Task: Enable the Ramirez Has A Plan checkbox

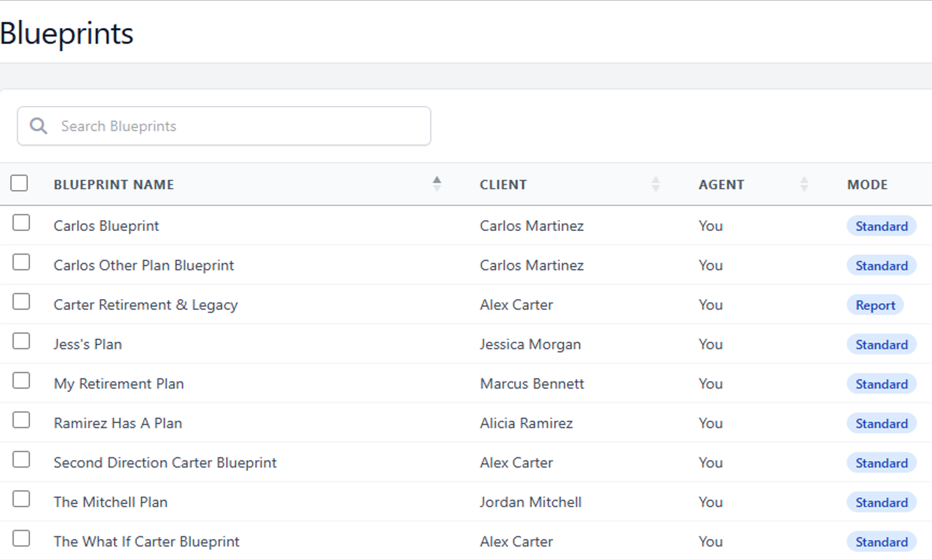Action: [22, 420]
